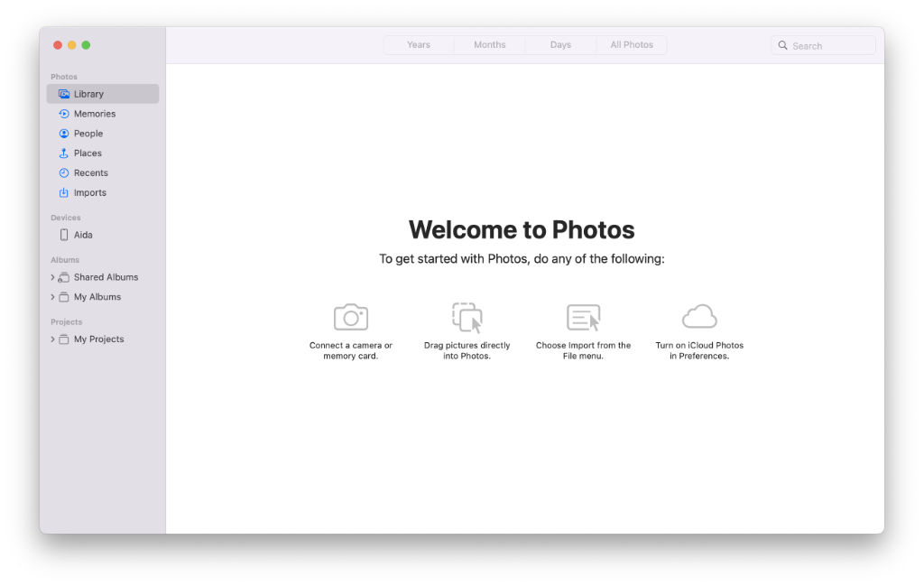Click the camera icon for connecting a camera
The width and height of the screenshot is (924, 586).
(x=350, y=316)
